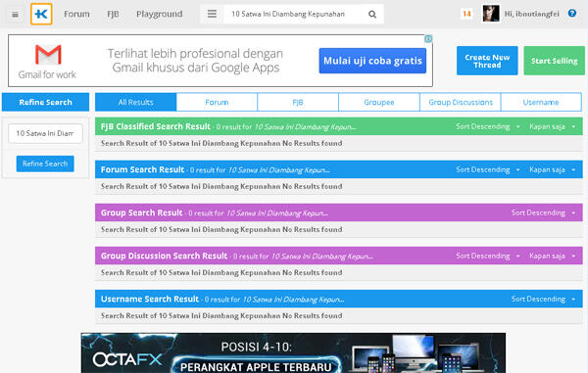Viewport: 588px width, 373px height.
Task: Open Kapan saja dropdown in FJB Classified results
Action: click(552, 126)
